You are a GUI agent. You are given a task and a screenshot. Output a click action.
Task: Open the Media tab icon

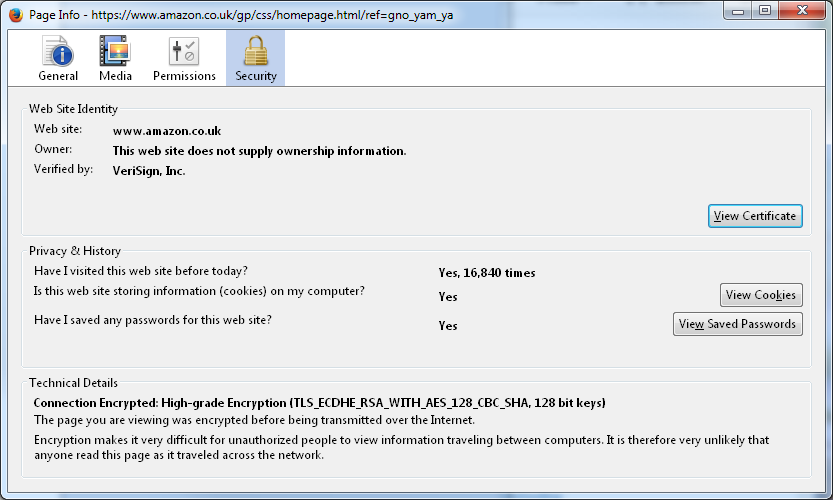click(x=115, y=58)
